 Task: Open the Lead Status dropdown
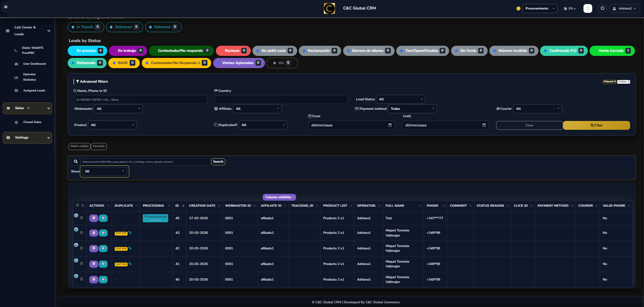pyautogui.click(x=400, y=99)
